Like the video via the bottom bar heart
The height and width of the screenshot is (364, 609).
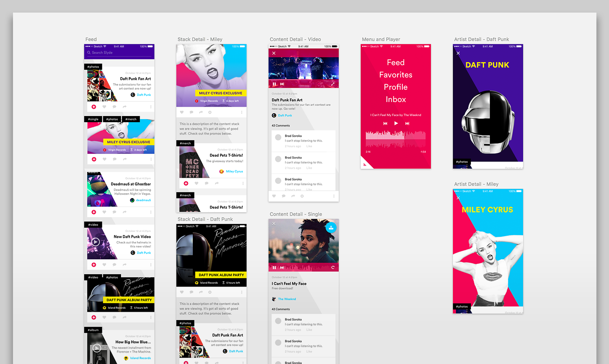[x=274, y=196]
